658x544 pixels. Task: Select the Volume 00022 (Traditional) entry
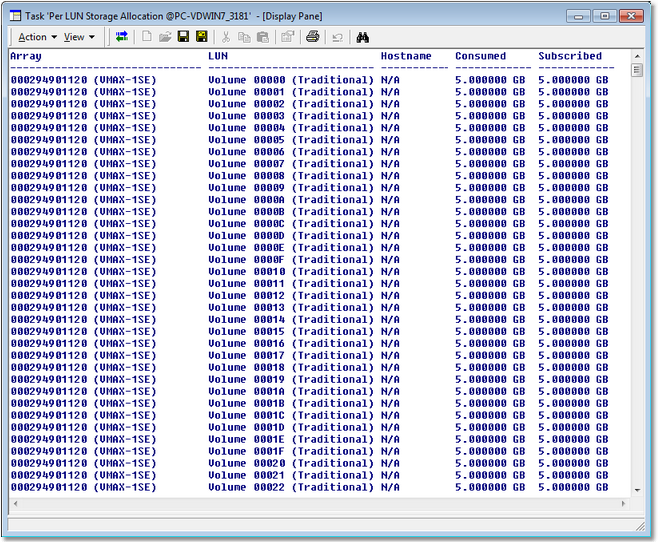click(290, 487)
